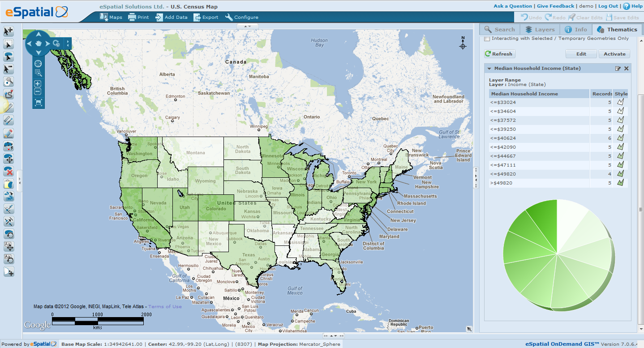Choose the move text label tool
The width and height of the screenshot is (644, 348).
[x=9, y=246]
